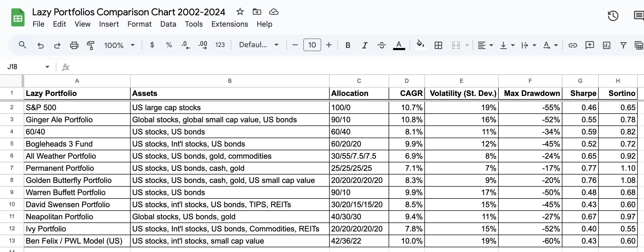This screenshot has width=644, height=252.
Task: Open more number formats 123
Action: 220,45
